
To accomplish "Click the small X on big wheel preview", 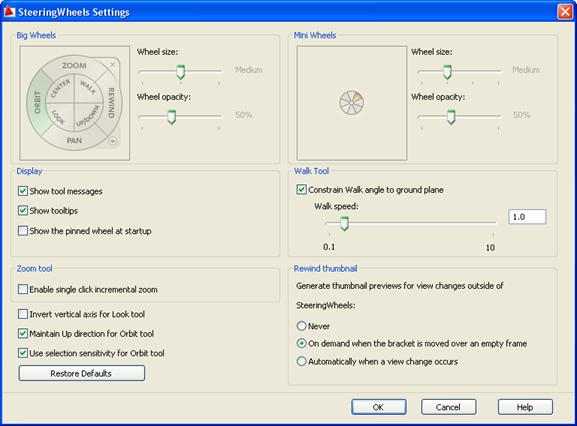I will pyautogui.click(x=113, y=64).
